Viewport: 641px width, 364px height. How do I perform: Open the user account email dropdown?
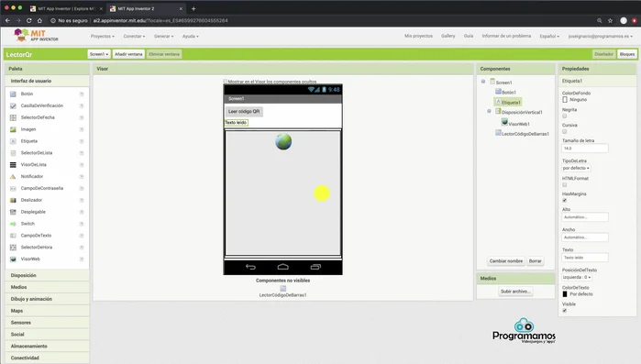coord(600,36)
